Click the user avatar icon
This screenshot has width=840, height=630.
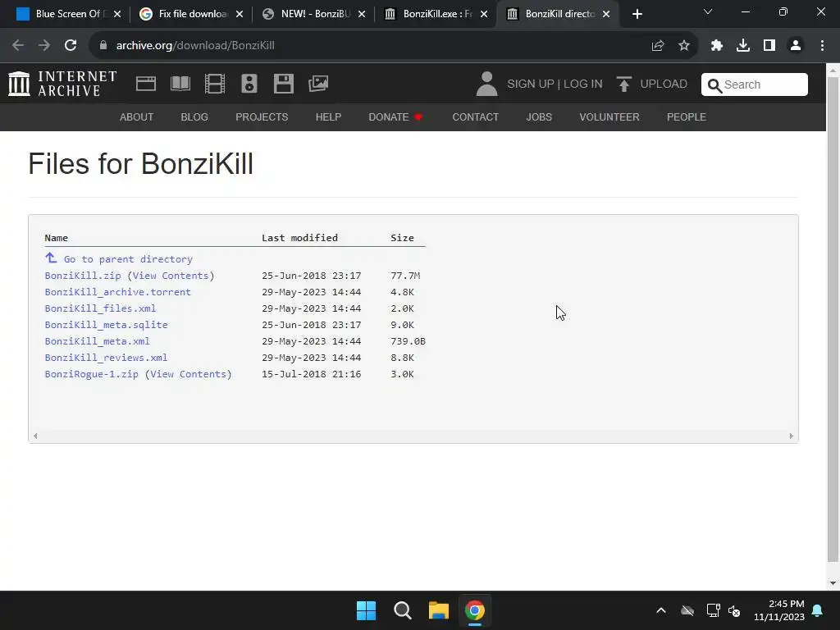486,84
